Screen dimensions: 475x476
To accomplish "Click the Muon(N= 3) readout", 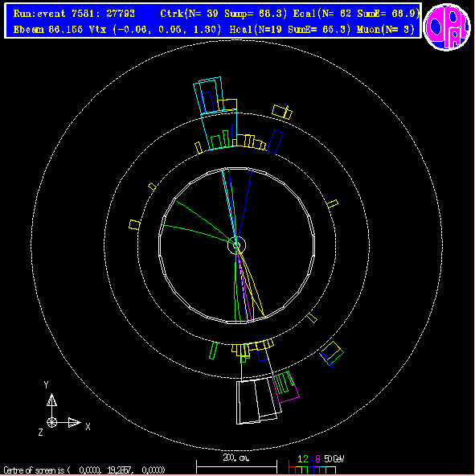I will point(386,30).
